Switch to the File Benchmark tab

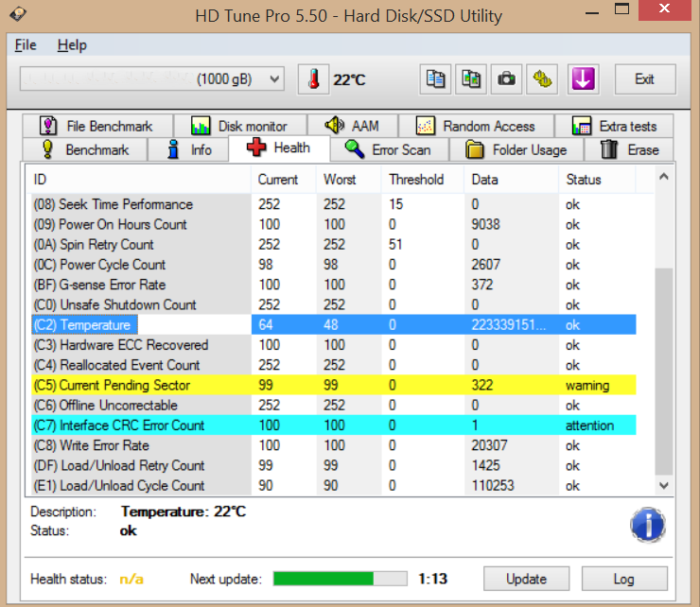point(97,127)
